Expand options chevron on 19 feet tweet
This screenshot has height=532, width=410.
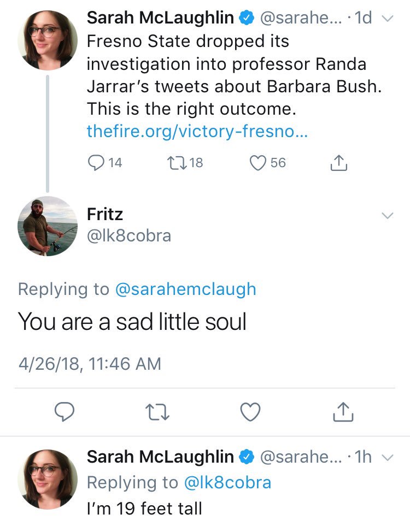387,458
